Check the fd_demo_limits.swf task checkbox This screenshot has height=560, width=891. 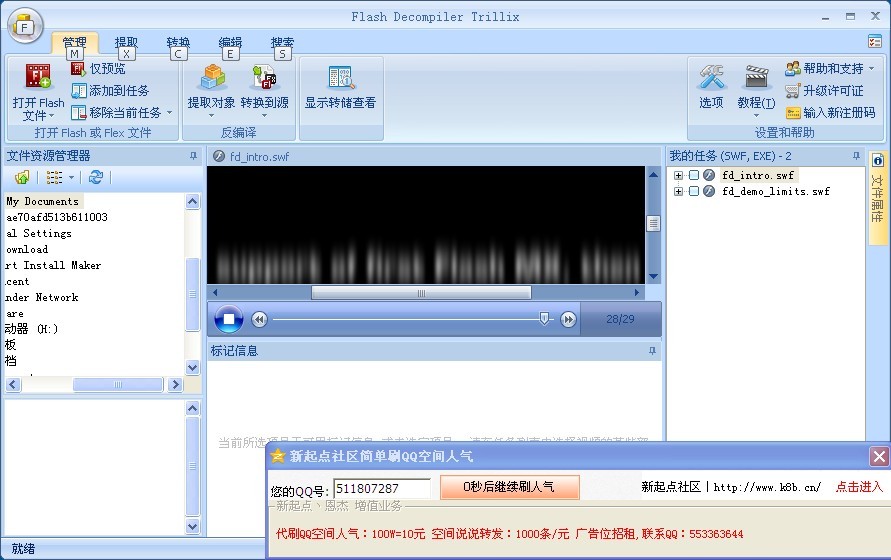(693, 191)
